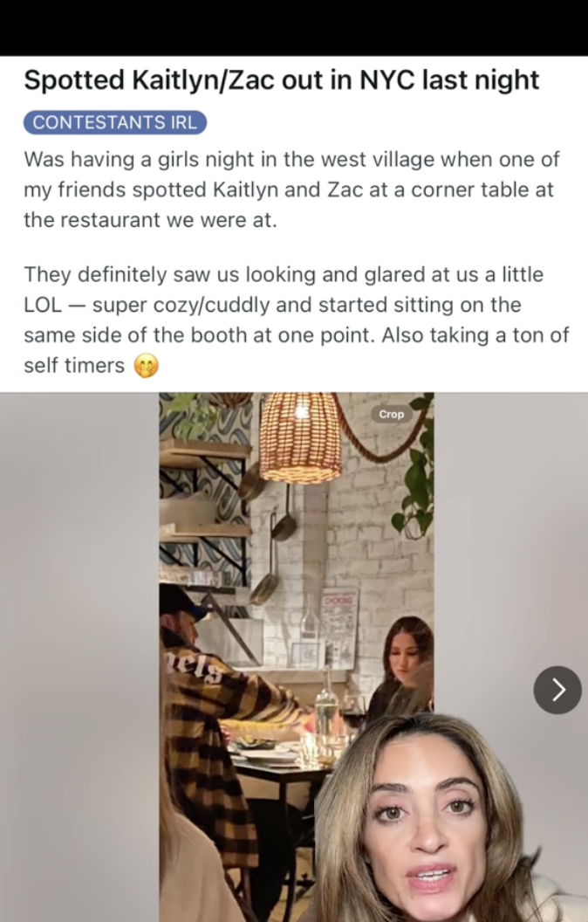The image size is (588, 922).
Task: Select the CONTESTANTS IRL pill to filter posts
Action: [x=115, y=124]
